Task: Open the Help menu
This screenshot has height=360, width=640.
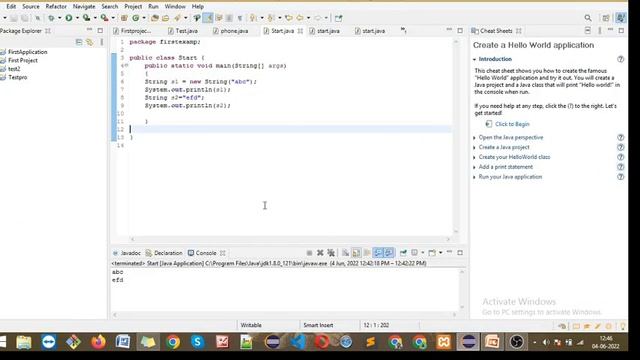Action: [x=198, y=7]
